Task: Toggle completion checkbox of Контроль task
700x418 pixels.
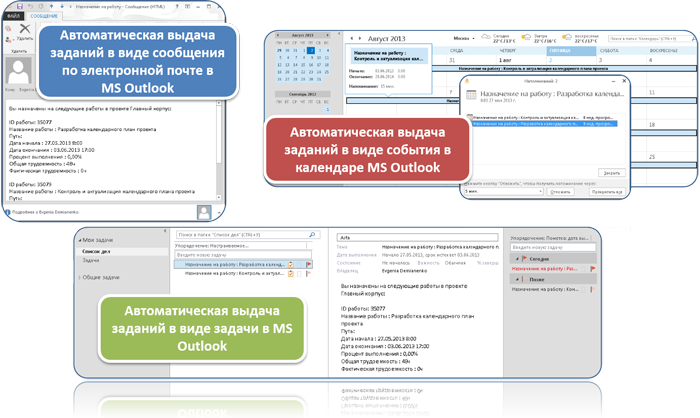Action: click(x=299, y=273)
